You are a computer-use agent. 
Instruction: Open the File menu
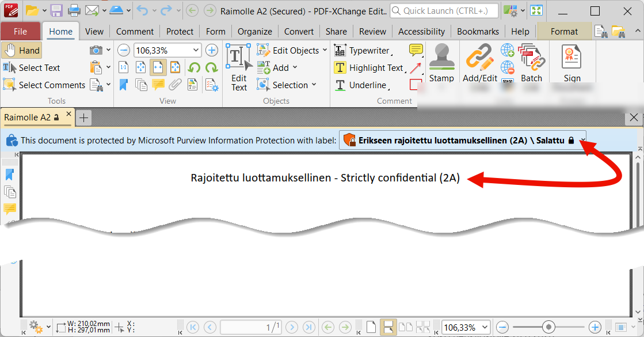pos(20,32)
